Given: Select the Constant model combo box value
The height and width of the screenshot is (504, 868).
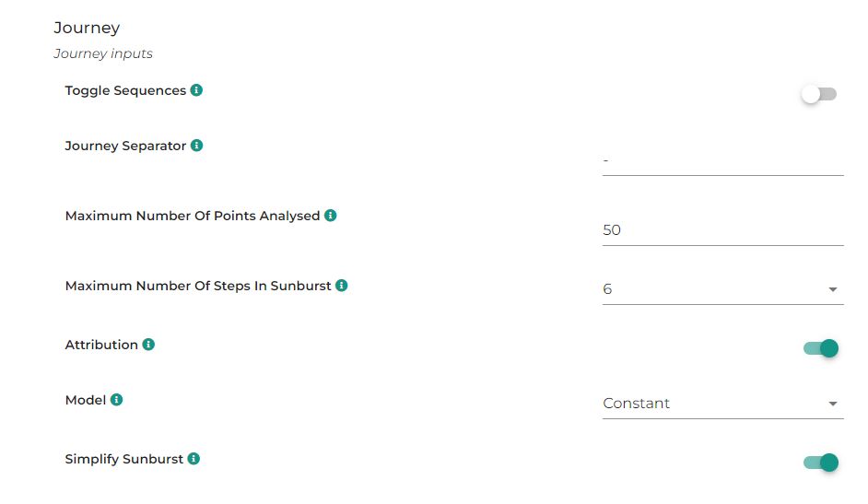Looking at the screenshot, I should 722,404.
